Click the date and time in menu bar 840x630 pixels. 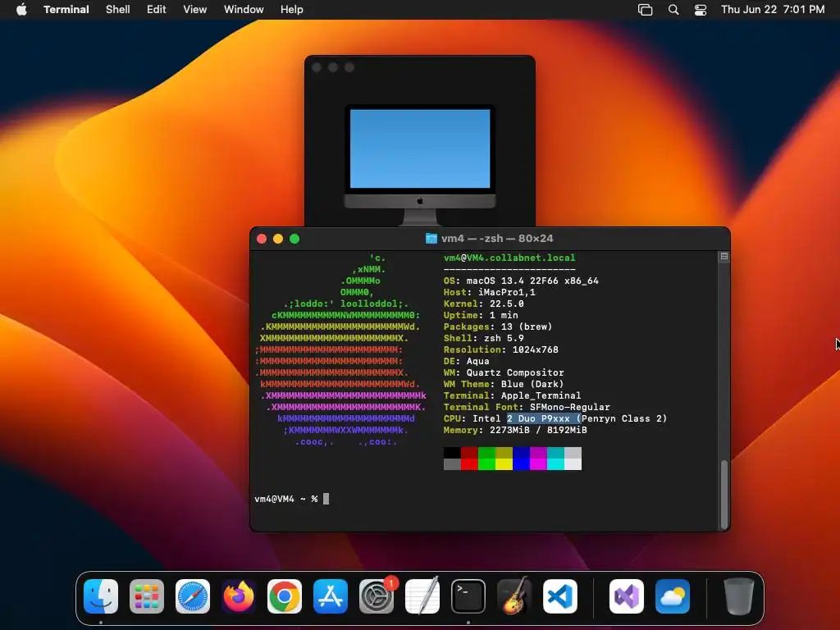[773, 9]
